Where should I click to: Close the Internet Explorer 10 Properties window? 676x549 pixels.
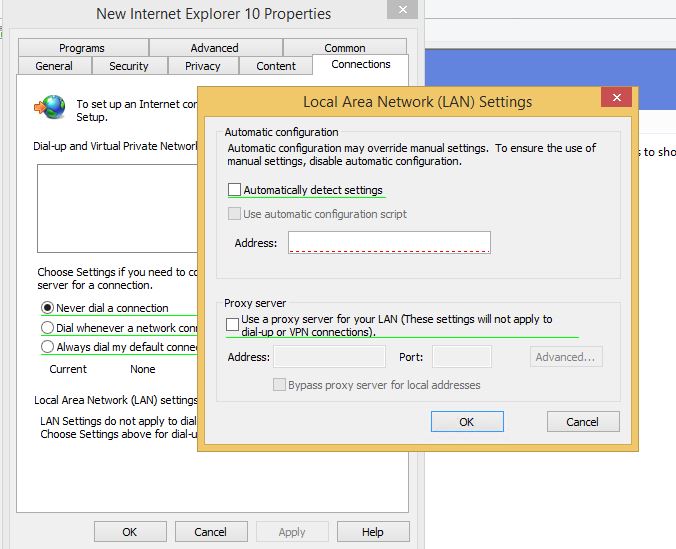click(403, 9)
